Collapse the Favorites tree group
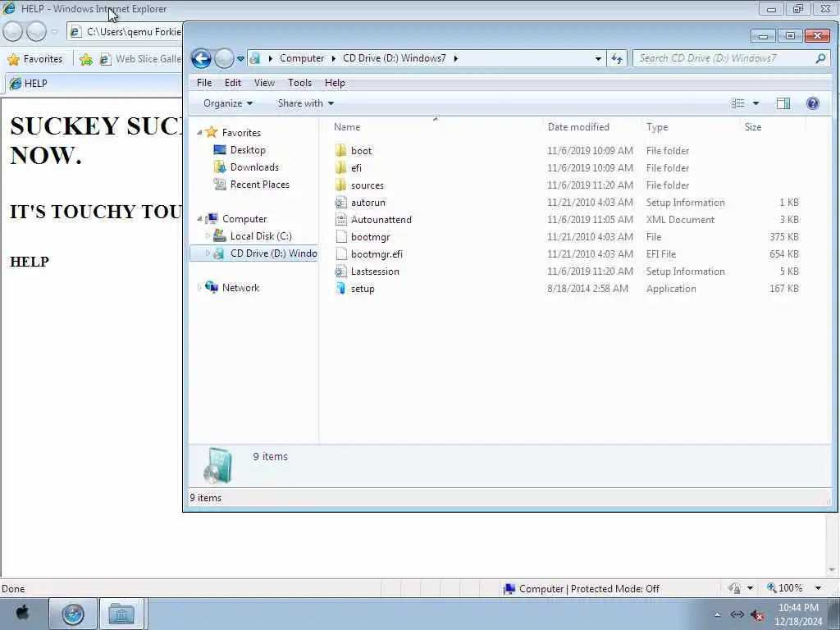Screen dimensions: 840x630 [199, 132]
